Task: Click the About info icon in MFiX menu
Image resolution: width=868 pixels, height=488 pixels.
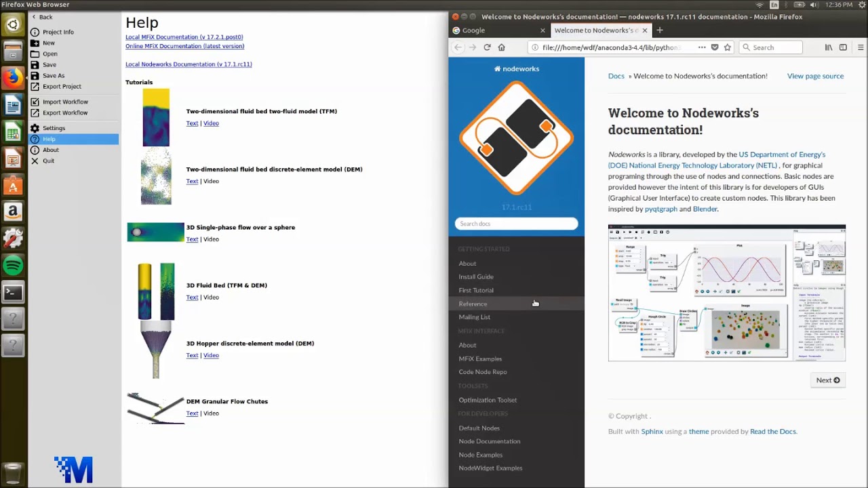Action: 35,150
